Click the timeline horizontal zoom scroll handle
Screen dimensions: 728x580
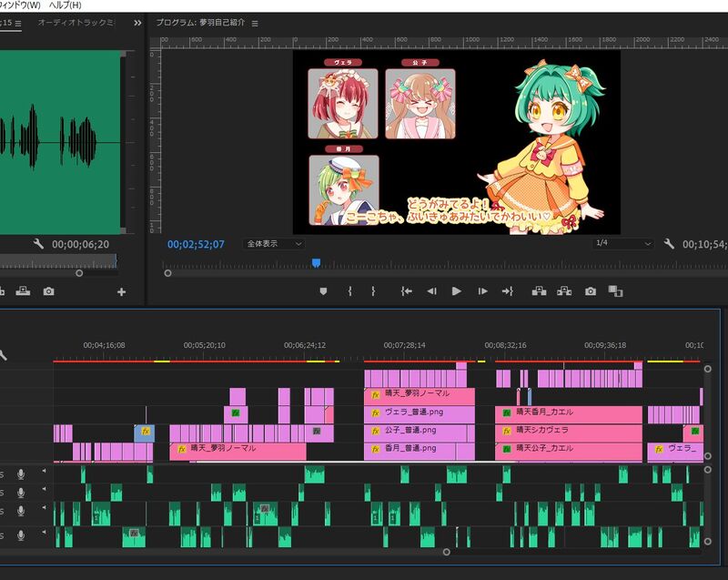pos(446,552)
